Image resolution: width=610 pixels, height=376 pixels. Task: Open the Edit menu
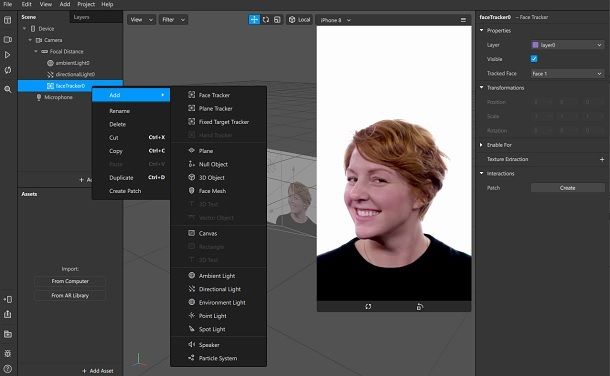click(x=26, y=4)
